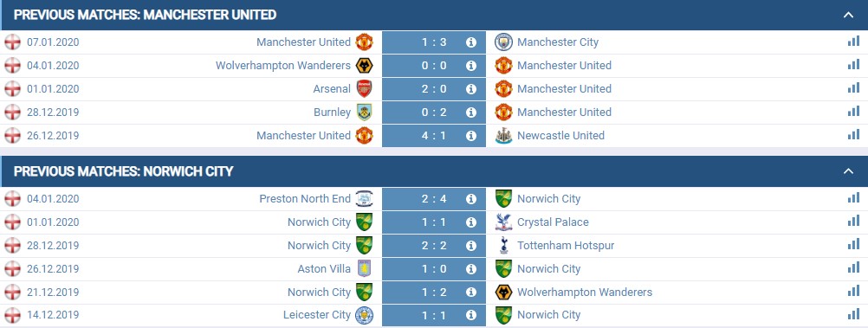The width and height of the screenshot is (868, 328).
Task: Click info icon for Burnley 0:2 match
Action: coord(471,112)
